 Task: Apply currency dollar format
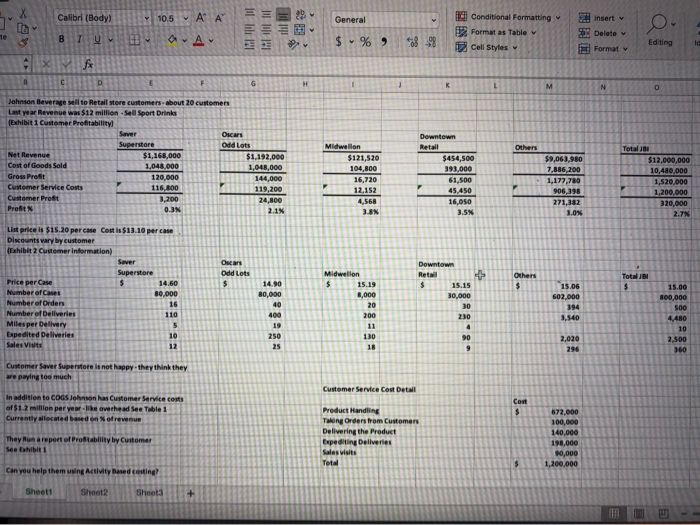coord(339,42)
